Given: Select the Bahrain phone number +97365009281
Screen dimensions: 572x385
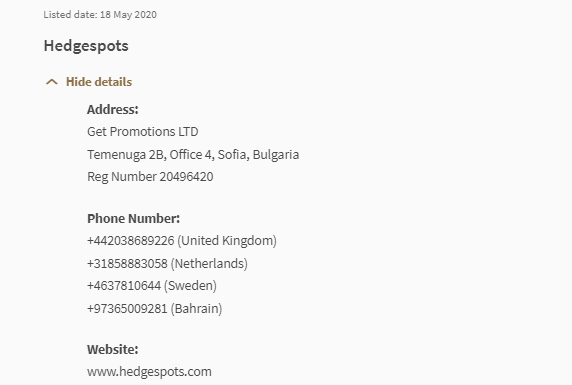Looking at the screenshot, I should [127, 309].
